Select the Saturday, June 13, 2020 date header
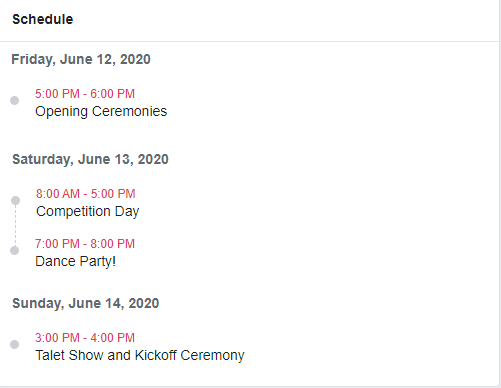Viewport: 501px width, 388px height. tap(90, 159)
